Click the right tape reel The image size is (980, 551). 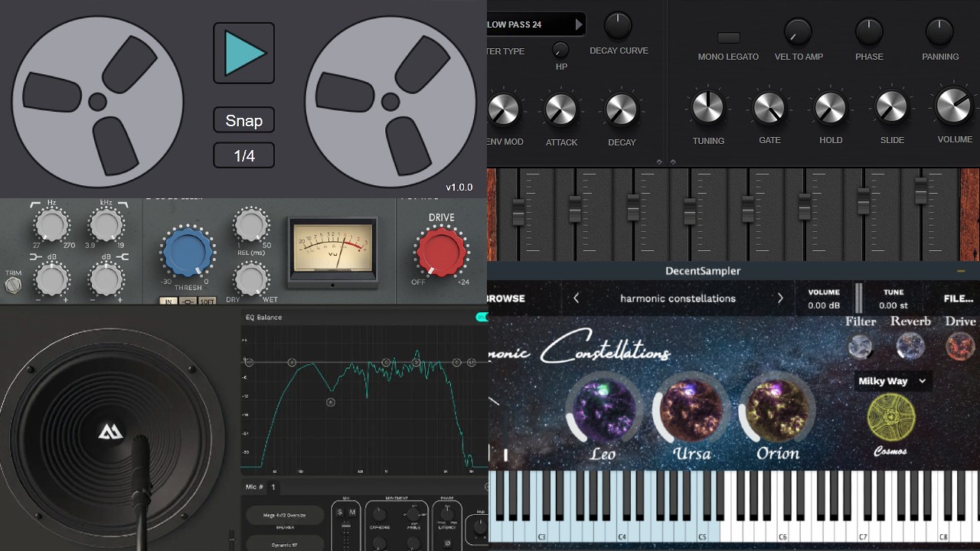point(390,100)
